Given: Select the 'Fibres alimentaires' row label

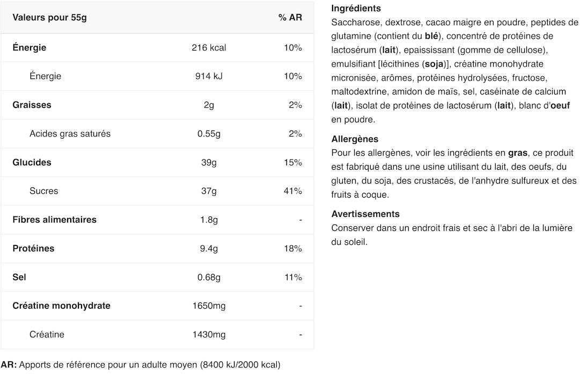Looking at the screenshot, I should point(54,220).
